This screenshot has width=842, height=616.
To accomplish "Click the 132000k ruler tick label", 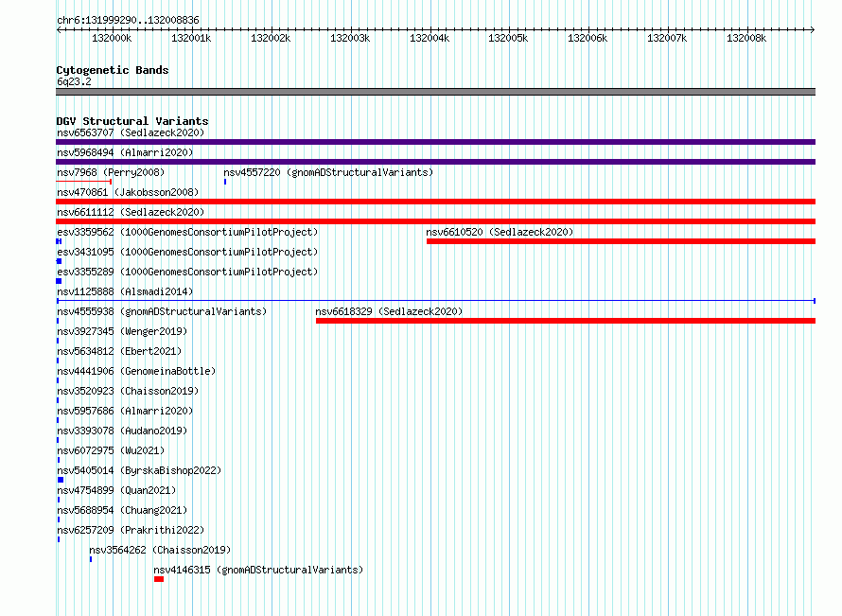I will pos(112,38).
